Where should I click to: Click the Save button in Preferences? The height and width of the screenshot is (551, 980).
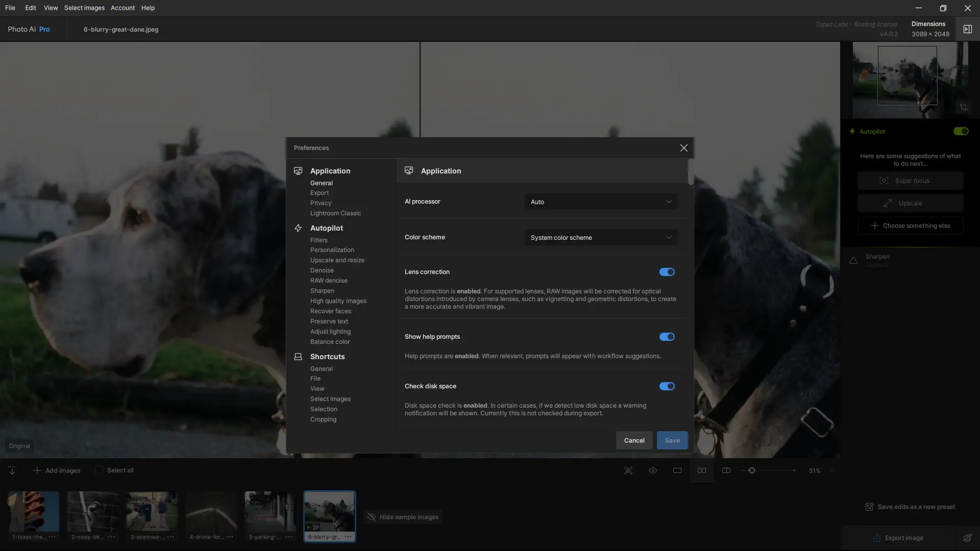pos(672,440)
